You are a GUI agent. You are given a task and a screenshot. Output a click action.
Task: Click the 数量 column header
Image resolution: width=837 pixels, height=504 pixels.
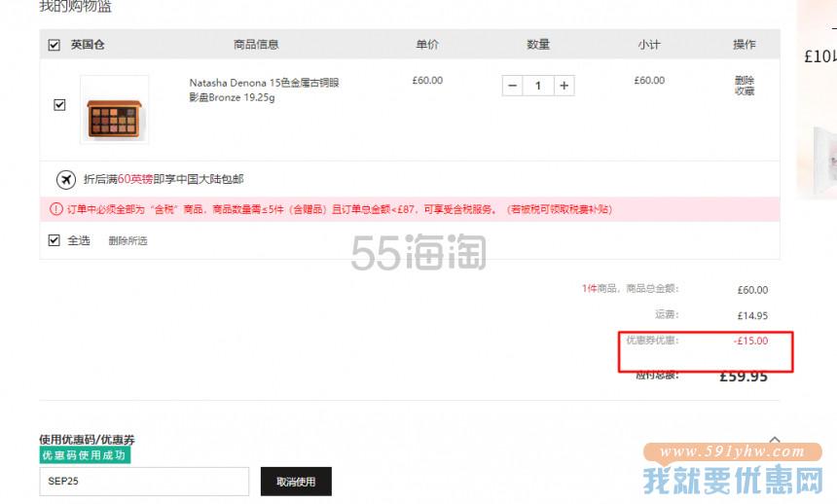[538, 45]
